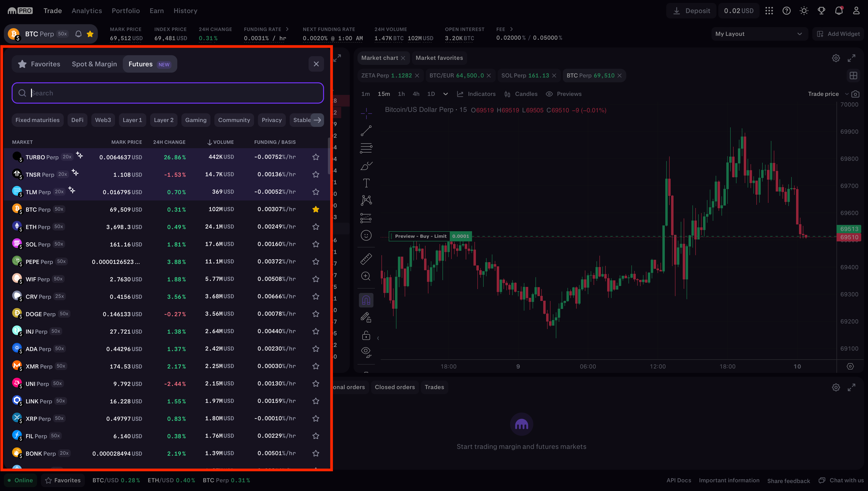Screen dimensions: 868x491
Task: Select the forecasting and measurement tool
Action: pyautogui.click(x=366, y=218)
